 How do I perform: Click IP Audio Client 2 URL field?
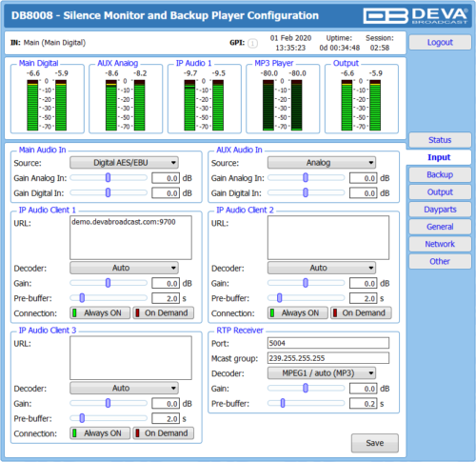pyautogui.click(x=328, y=237)
